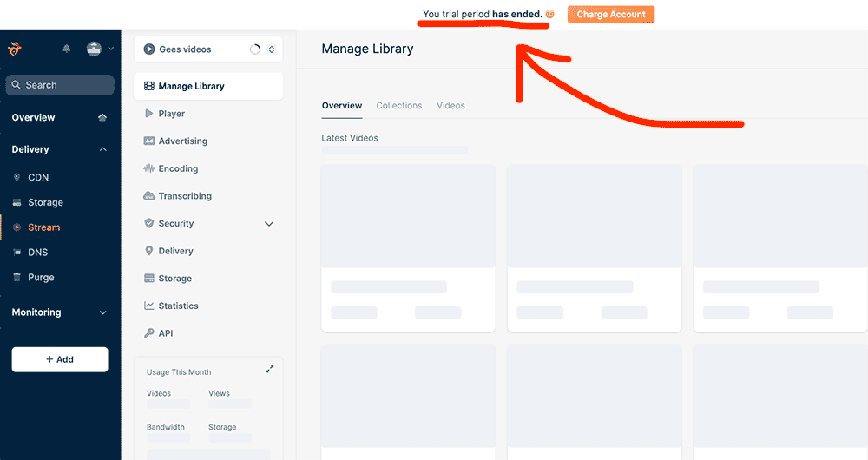Click the sidebar Storage drive icon
868x460 pixels.
coord(16,202)
